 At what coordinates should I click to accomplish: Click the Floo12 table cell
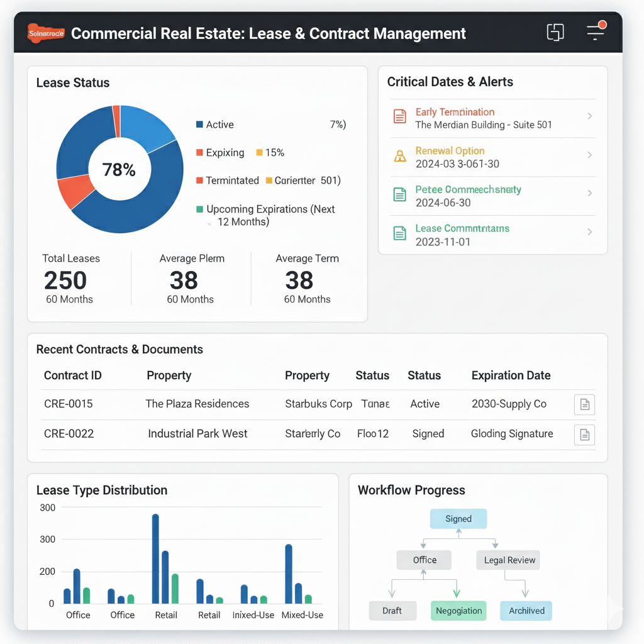pos(372,434)
